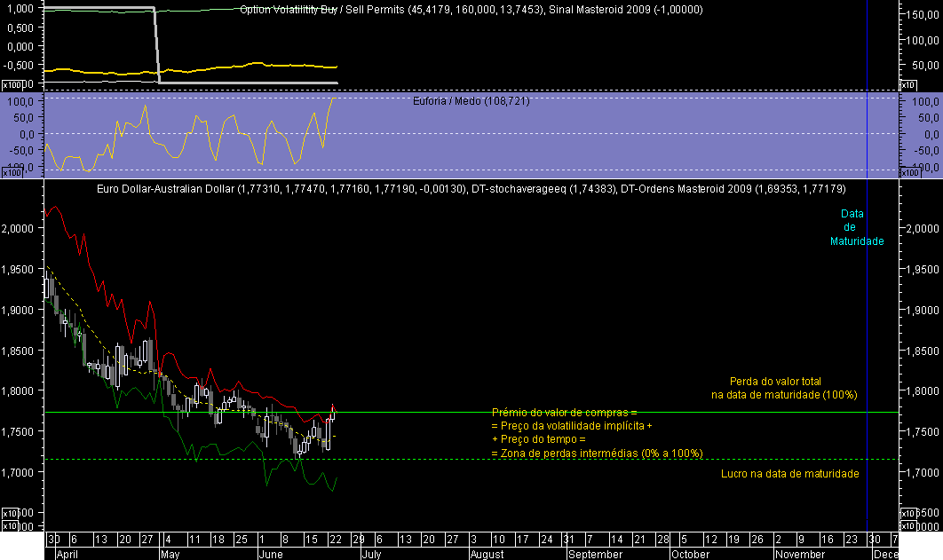
Task: Click the blue vertical maturity date line
Action: (x=867, y=301)
